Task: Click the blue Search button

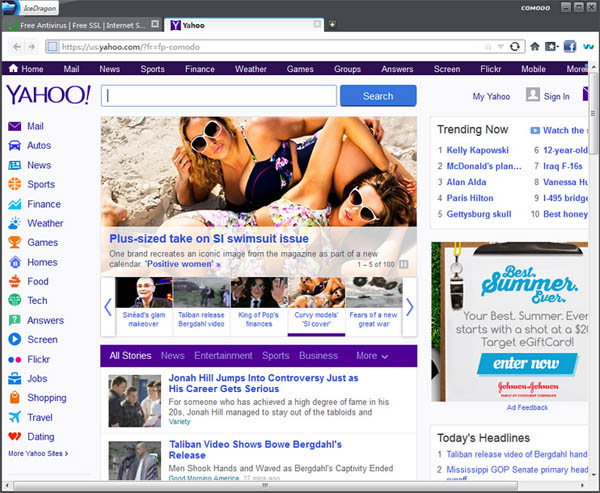Action: pyautogui.click(x=378, y=96)
